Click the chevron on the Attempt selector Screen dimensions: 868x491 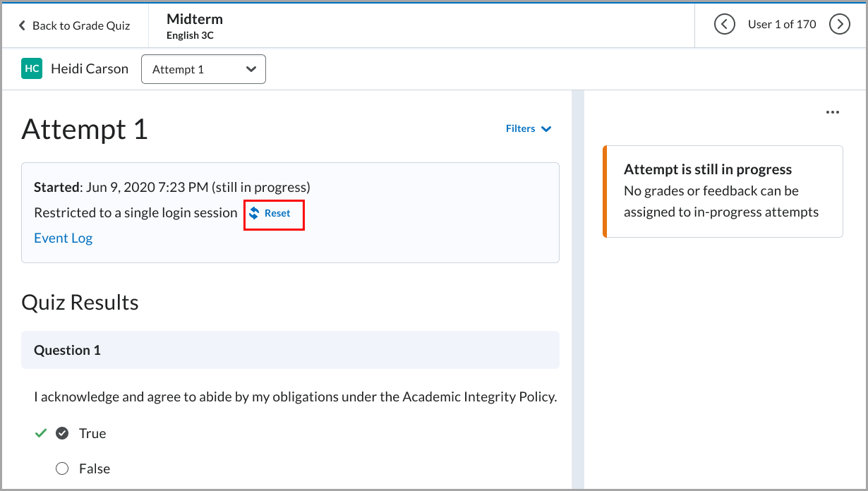click(x=251, y=69)
